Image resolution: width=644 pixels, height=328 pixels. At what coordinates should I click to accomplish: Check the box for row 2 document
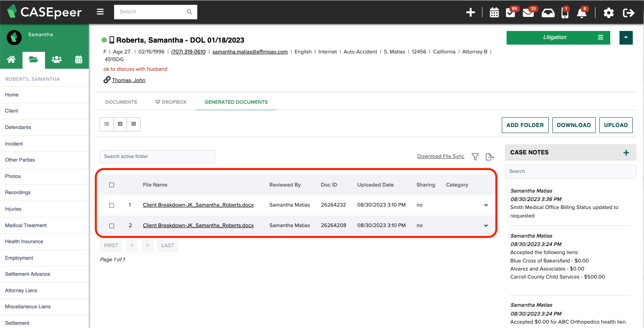[x=112, y=226]
